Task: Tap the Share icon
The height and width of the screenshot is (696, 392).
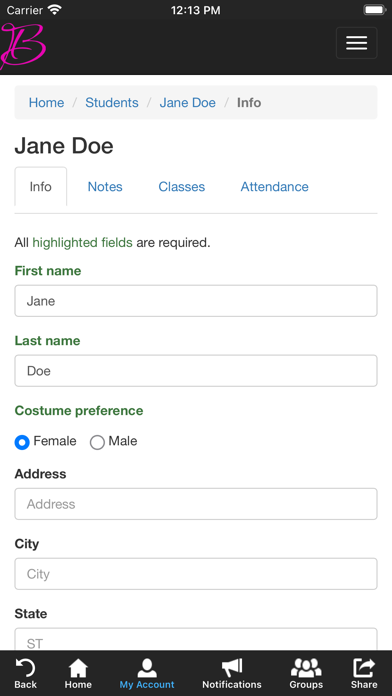Action: pos(364,668)
